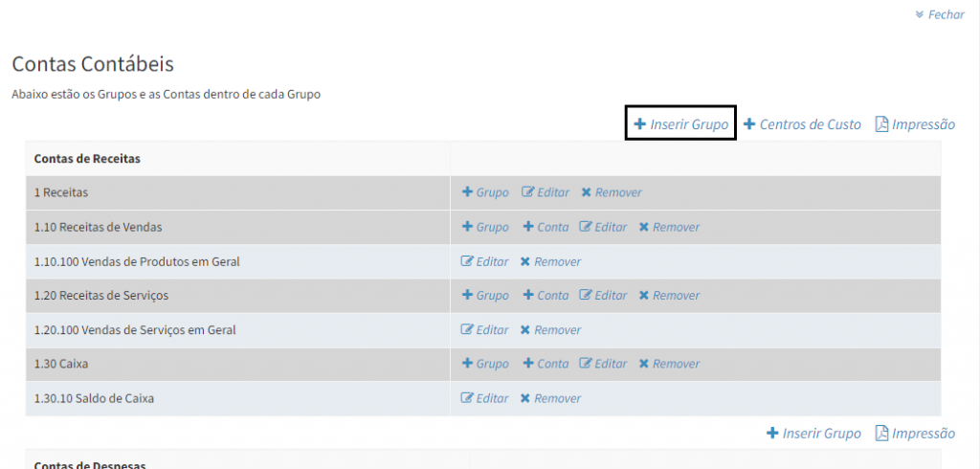Click plus icon for Centros de Custo

click(x=749, y=124)
